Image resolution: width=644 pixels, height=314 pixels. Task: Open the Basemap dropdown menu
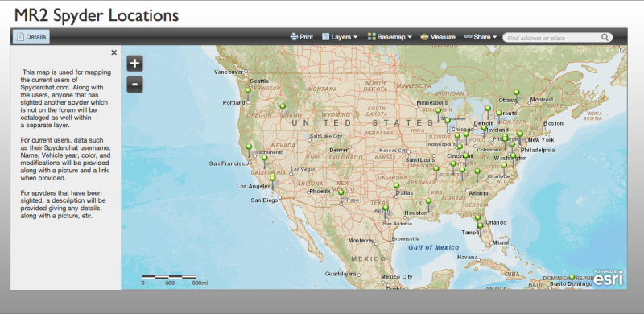[x=390, y=37]
